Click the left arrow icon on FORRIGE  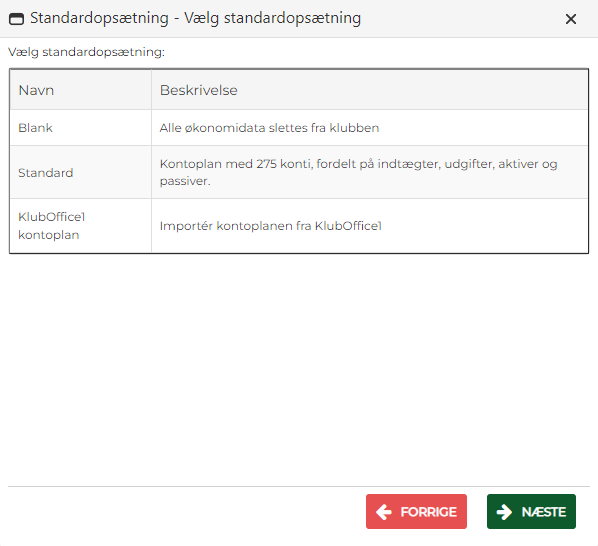click(x=384, y=512)
